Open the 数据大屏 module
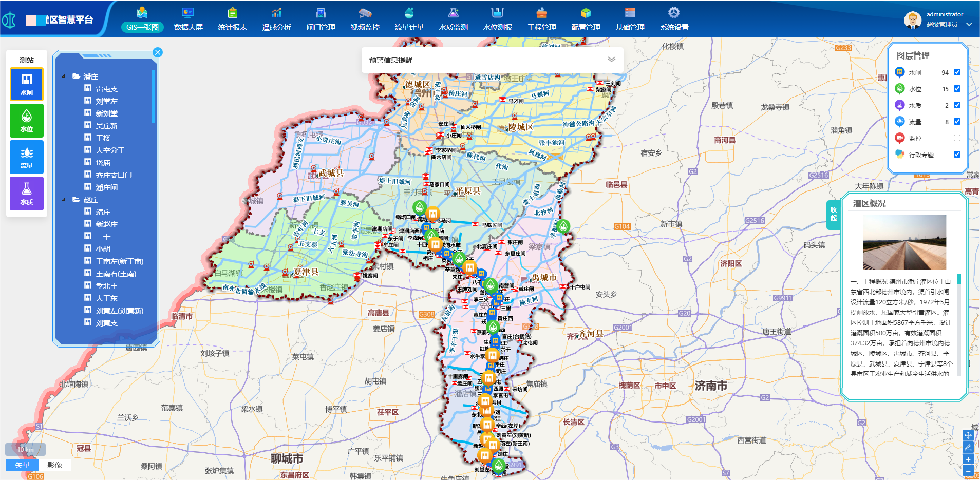This screenshot has width=980, height=480. pos(188,20)
